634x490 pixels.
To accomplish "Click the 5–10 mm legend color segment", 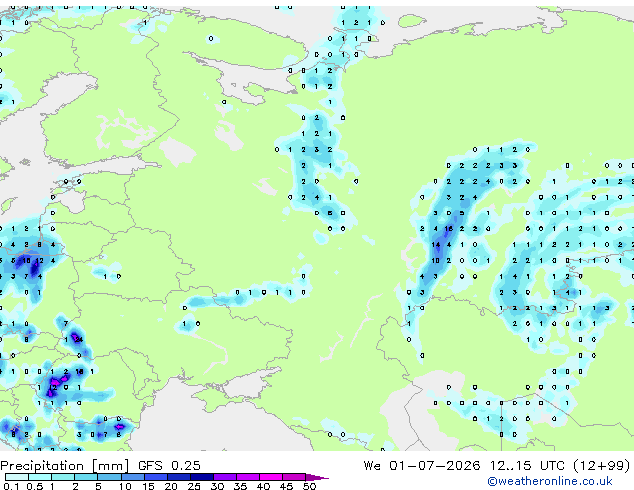I will tap(109, 477).
